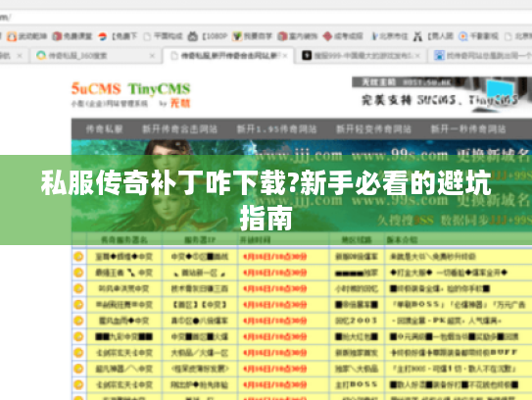This screenshot has width=532, height=400.
Task: Click the 服务器IP column header
Action: click(x=200, y=240)
